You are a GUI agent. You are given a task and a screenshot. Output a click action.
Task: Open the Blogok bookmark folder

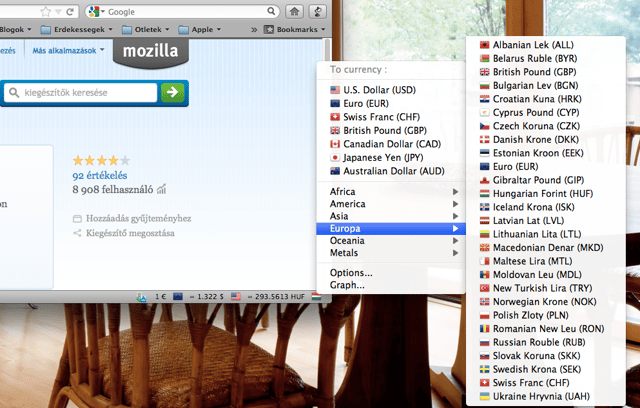pyautogui.click(x=16, y=29)
